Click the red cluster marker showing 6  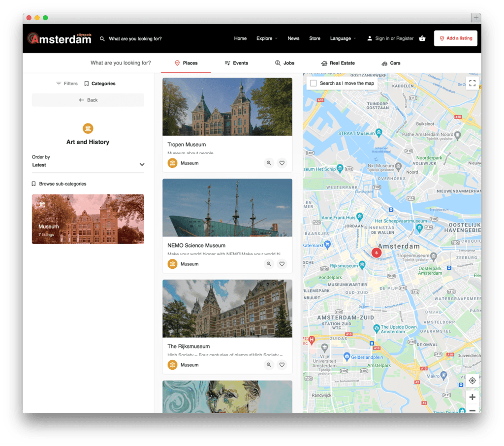tap(377, 253)
